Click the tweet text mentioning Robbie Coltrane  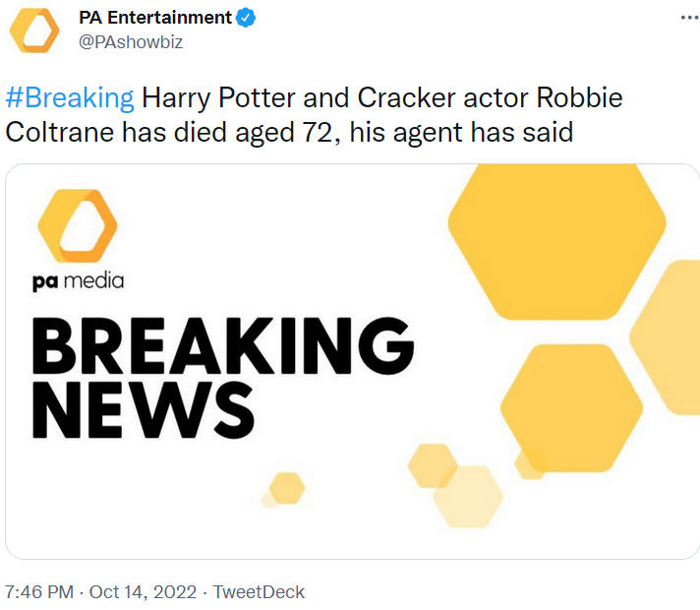tap(315, 113)
